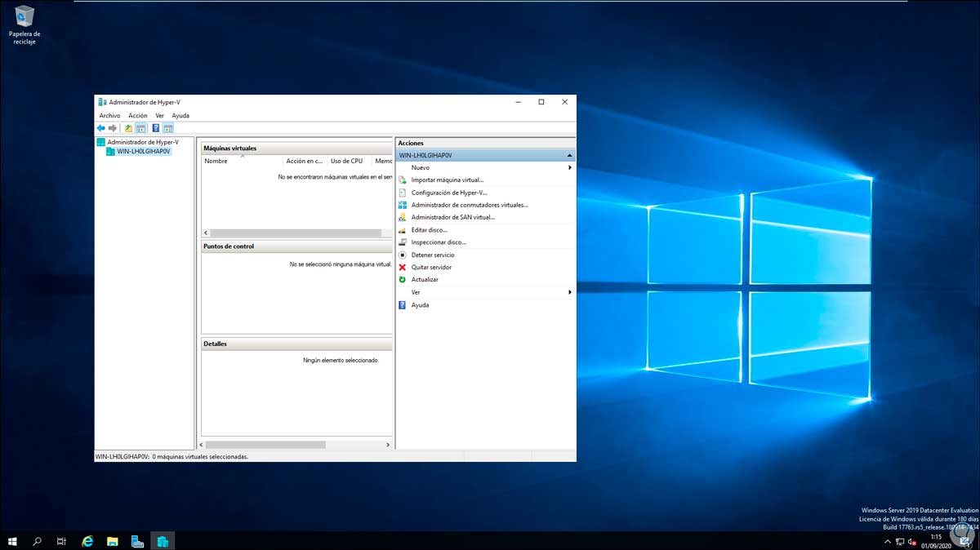Click the Administrador de SAN virtual icon
Image resolution: width=980 pixels, height=550 pixels.
click(402, 218)
